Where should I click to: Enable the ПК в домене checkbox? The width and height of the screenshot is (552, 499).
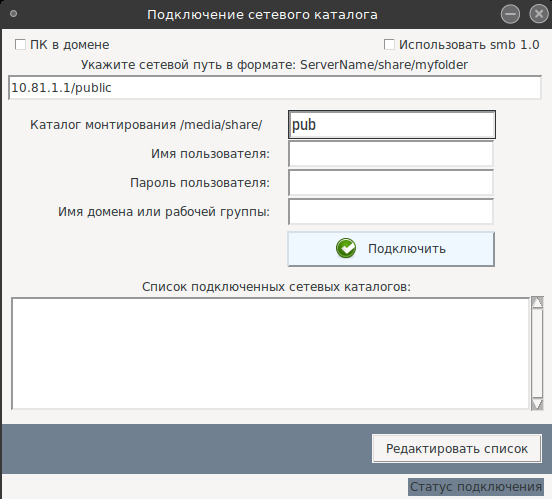tap(20, 45)
